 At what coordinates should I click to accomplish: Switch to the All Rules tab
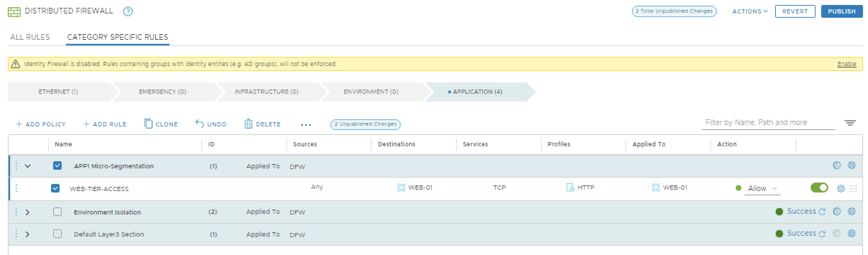tap(30, 37)
